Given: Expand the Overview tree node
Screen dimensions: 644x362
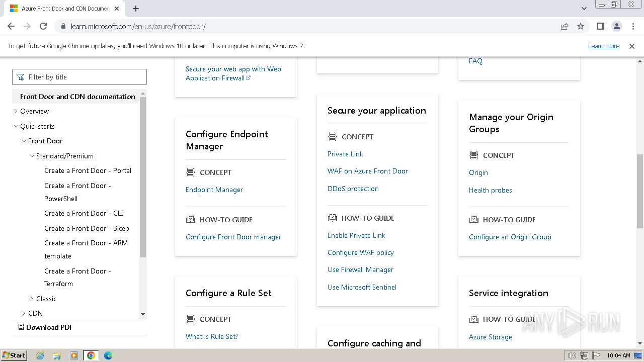Looking at the screenshot, I should (16, 111).
